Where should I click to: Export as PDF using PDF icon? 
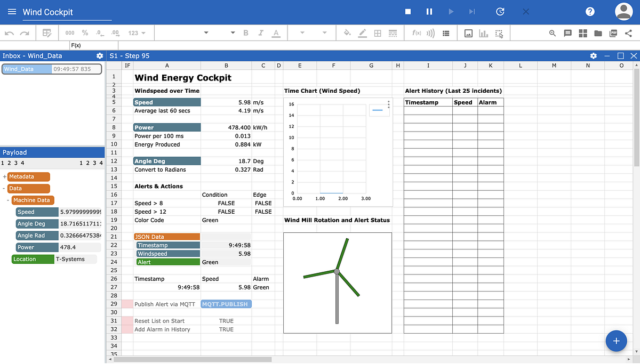[x=613, y=33]
